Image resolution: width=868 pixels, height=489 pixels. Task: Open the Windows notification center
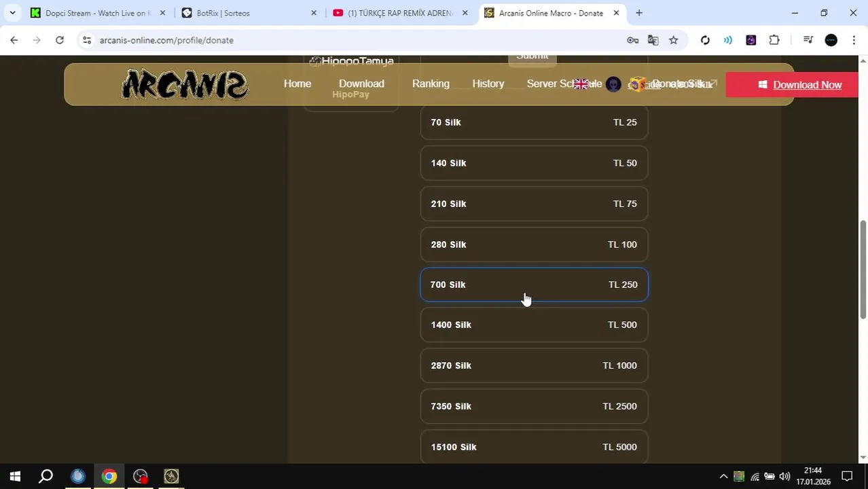848,476
